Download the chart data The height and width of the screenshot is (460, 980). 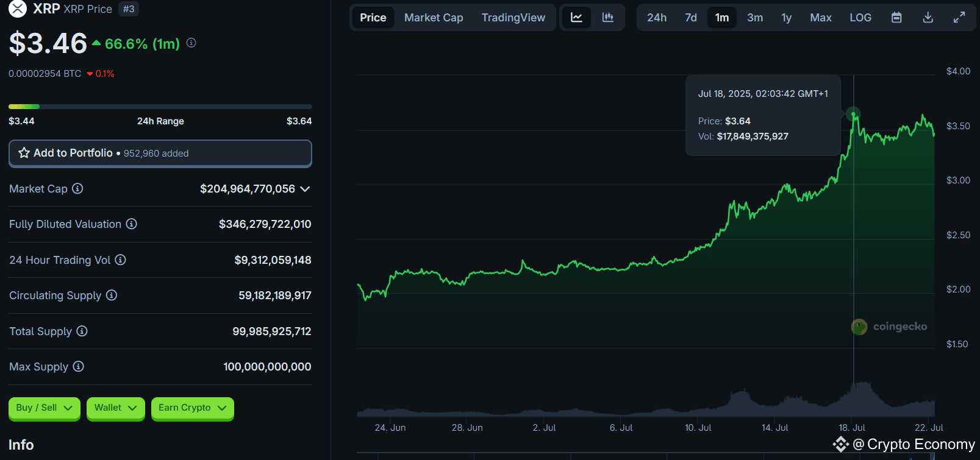coord(928,18)
